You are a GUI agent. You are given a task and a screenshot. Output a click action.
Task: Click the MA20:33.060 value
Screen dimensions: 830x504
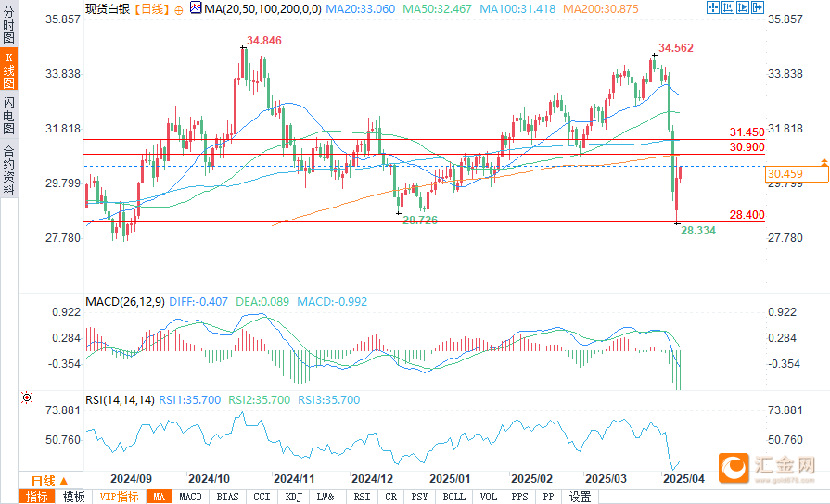(360, 9)
